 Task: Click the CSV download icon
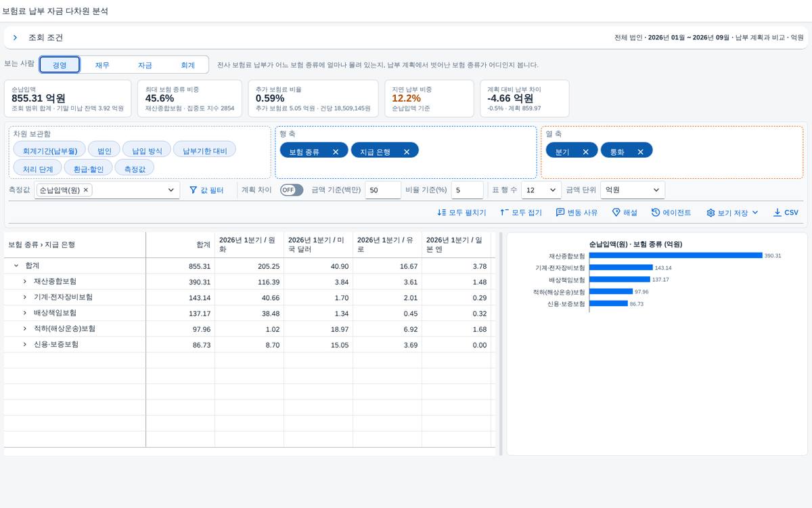[777, 213]
